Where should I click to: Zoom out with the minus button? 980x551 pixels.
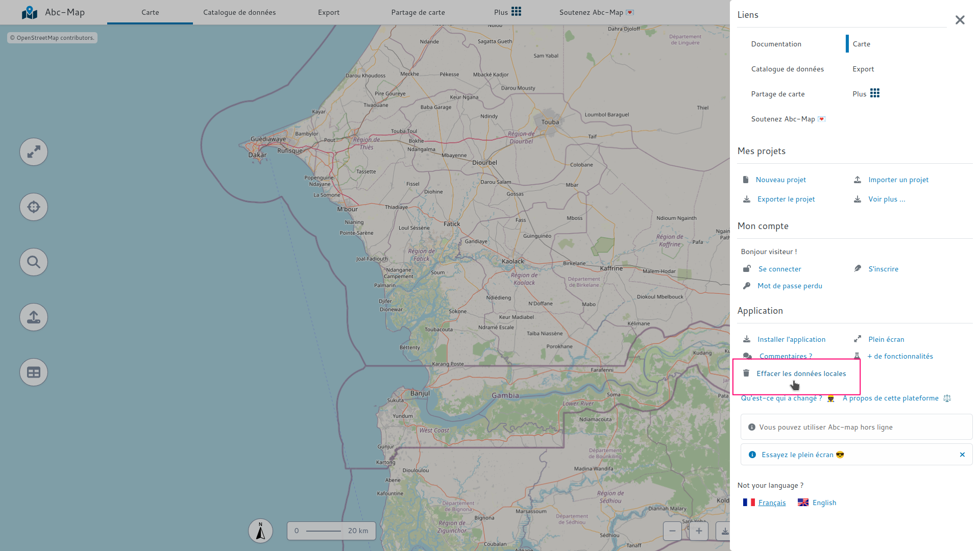coord(672,531)
